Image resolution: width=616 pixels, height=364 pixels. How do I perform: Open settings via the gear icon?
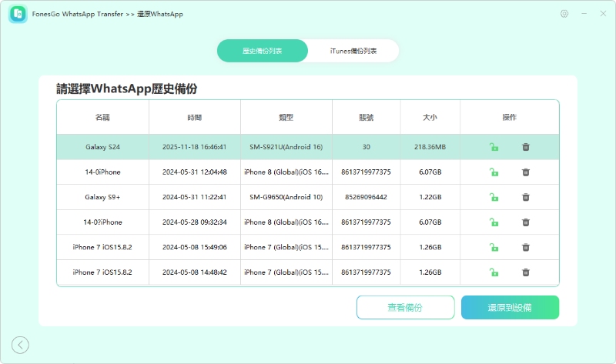[x=564, y=14]
